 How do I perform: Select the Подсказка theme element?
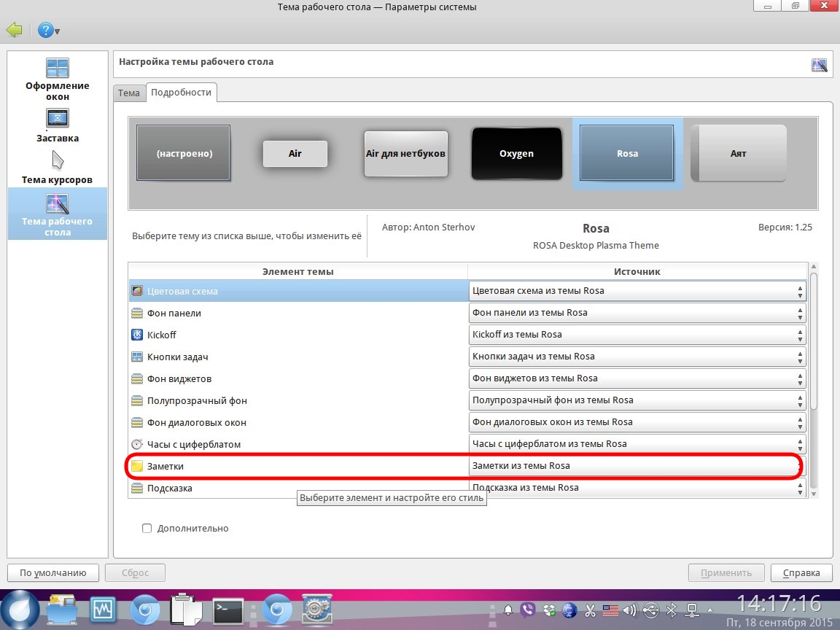click(x=297, y=488)
